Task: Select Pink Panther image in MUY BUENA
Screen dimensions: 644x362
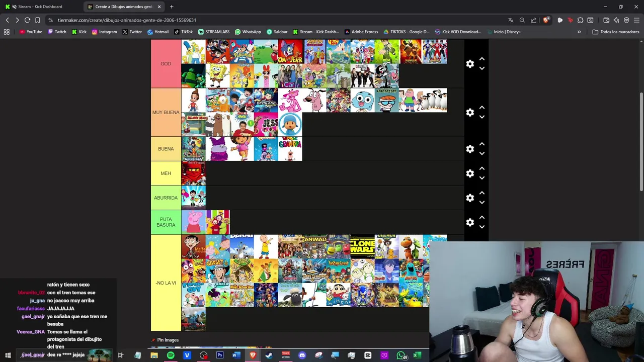Action: (x=290, y=101)
